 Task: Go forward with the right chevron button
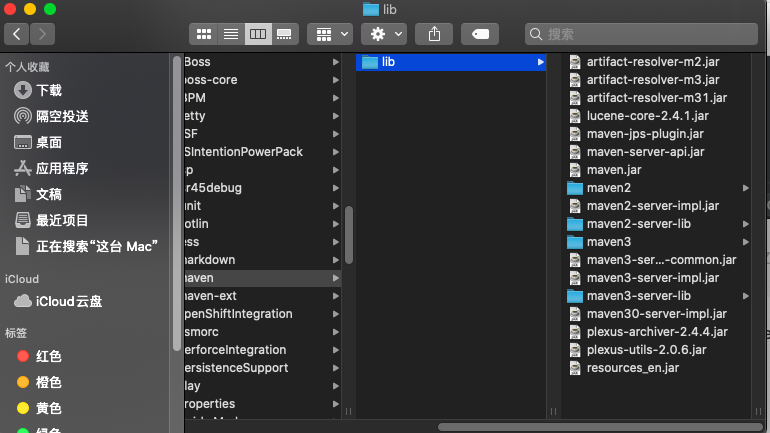point(42,34)
